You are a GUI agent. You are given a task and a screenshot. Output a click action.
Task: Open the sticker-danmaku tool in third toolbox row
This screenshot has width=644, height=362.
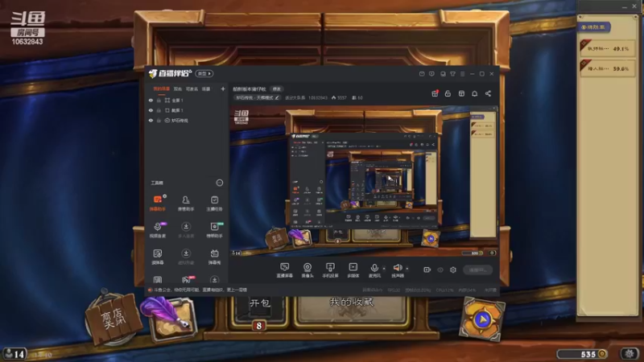pyautogui.click(x=157, y=257)
